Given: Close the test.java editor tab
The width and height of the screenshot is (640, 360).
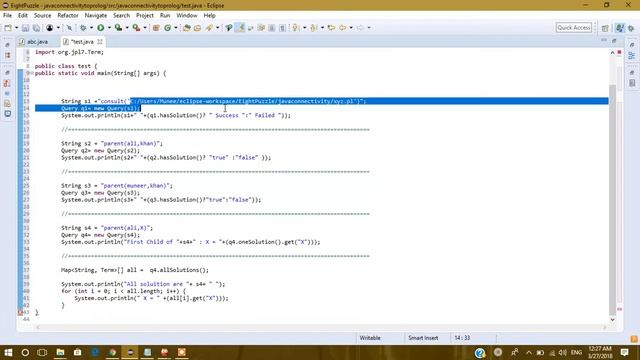Looking at the screenshot, I should coord(100,42).
